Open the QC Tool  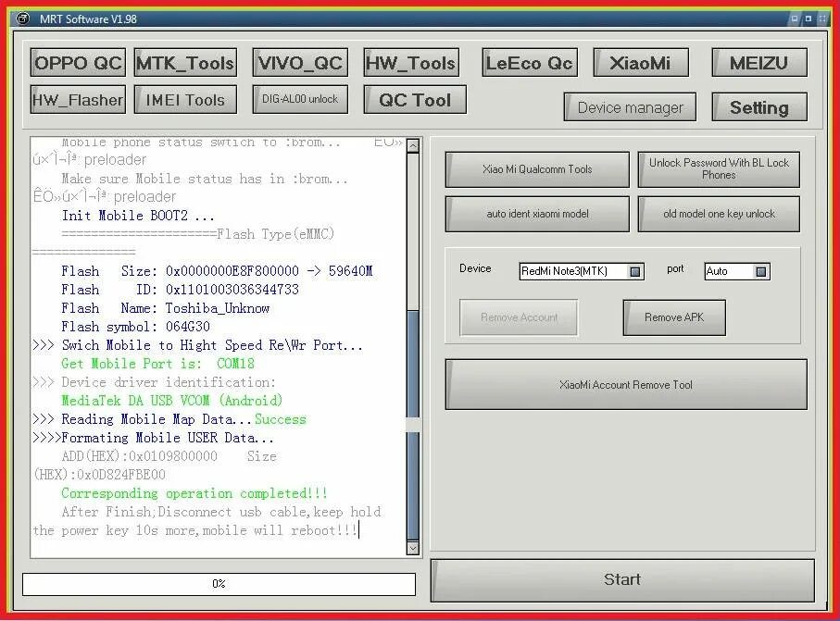pos(415,100)
